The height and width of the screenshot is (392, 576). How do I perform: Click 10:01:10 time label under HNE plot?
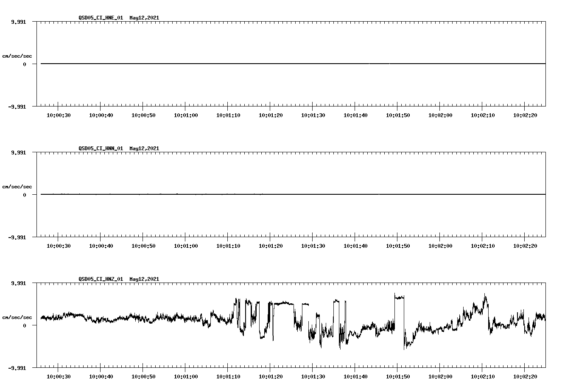pyautogui.click(x=228, y=115)
